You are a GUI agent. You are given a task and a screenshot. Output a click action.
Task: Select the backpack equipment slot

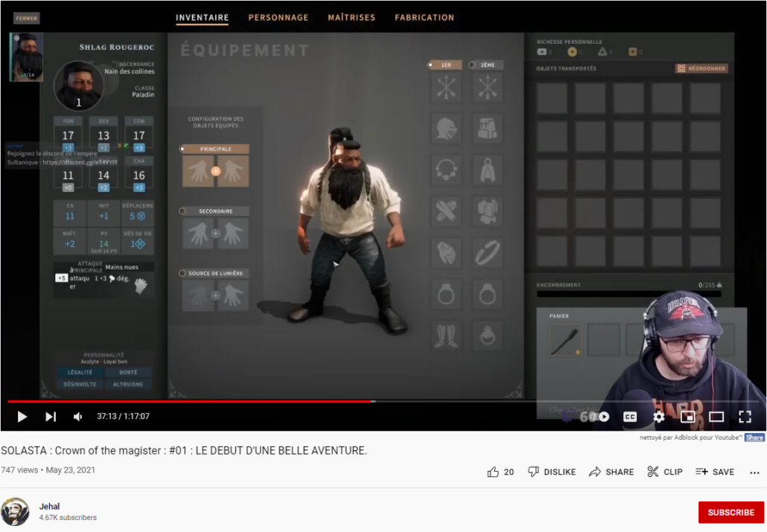[x=488, y=129]
